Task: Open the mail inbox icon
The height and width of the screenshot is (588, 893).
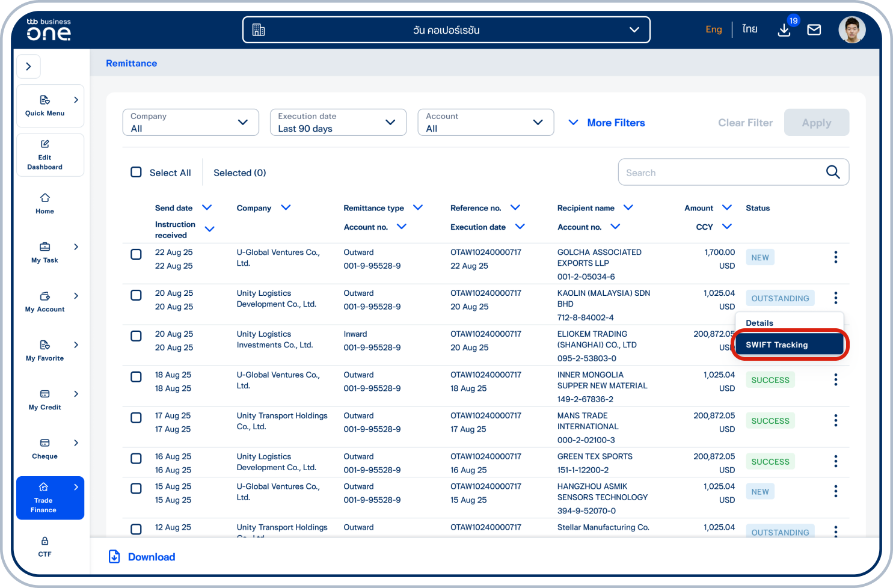Action: (x=814, y=30)
